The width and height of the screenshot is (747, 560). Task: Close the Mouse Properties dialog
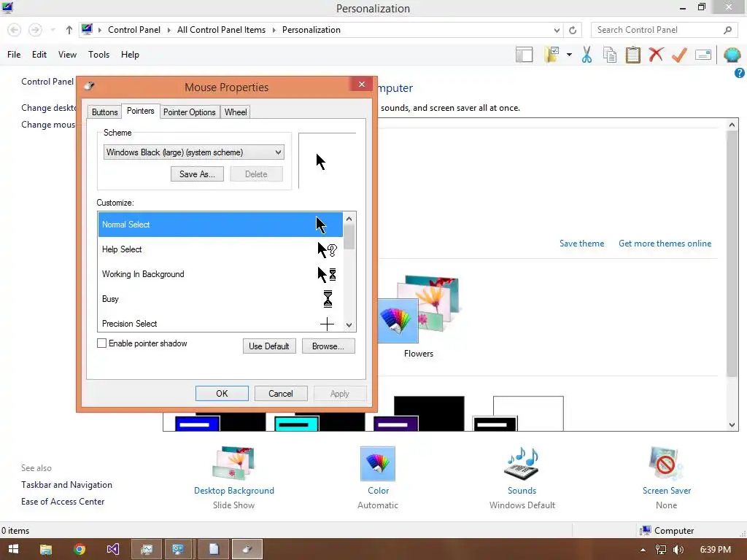click(362, 85)
